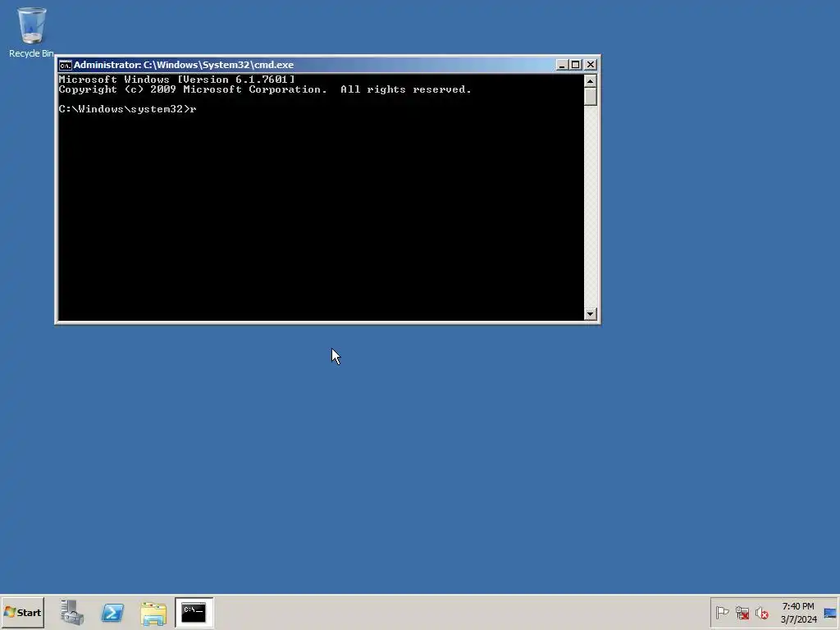
Task: Click the Copyright 2009 Microsoft Corporation line
Action: [265, 89]
